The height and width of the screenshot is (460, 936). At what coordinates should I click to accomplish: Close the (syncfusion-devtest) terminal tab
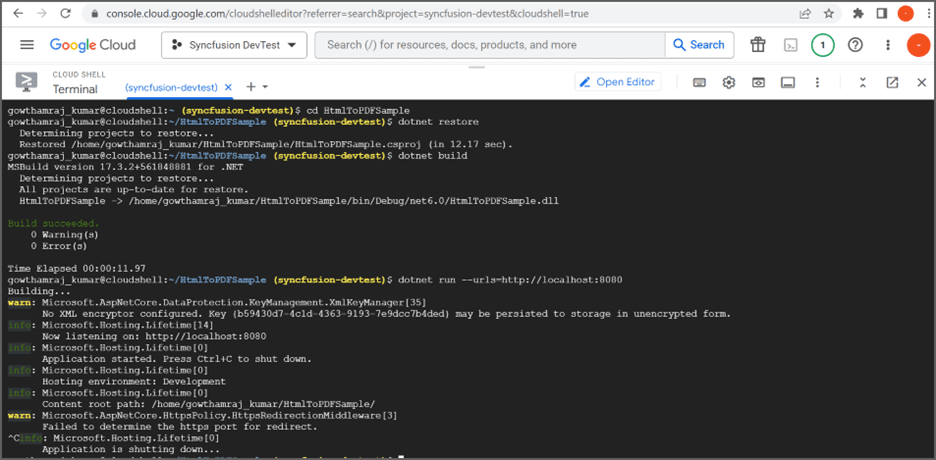tap(227, 87)
